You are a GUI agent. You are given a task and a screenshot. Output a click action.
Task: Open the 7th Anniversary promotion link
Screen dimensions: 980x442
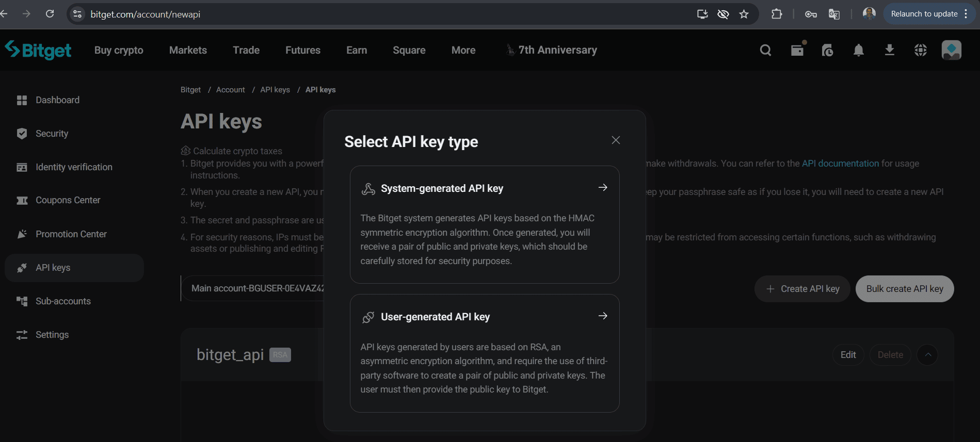coord(551,50)
